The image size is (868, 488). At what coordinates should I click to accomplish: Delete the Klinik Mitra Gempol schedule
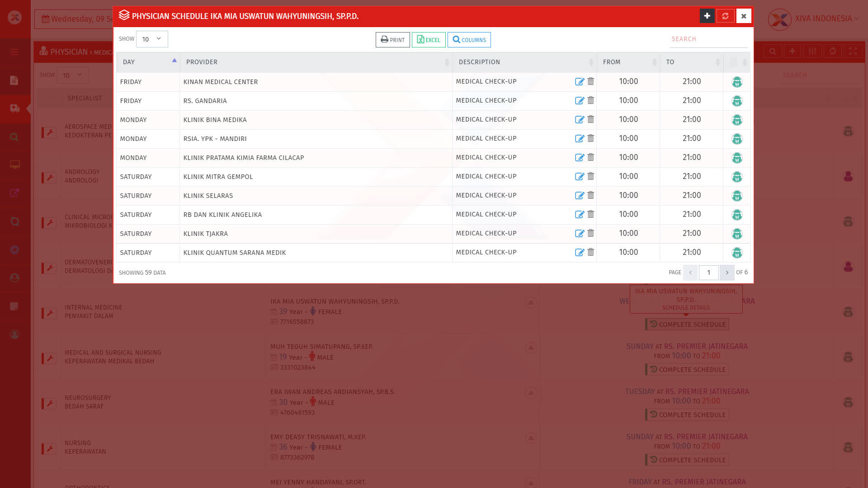pos(590,176)
